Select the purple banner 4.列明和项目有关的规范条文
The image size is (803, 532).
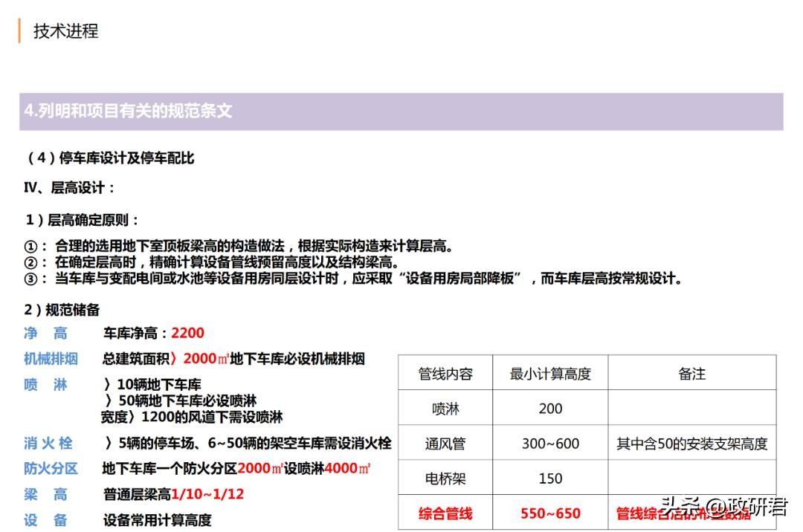pos(401,111)
